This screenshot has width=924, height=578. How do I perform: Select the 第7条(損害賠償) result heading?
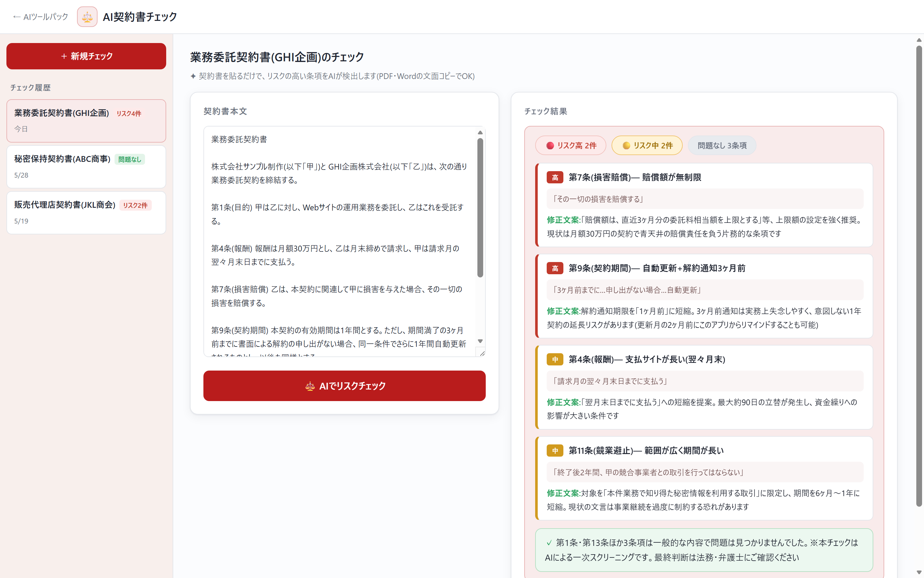point(635,177)
